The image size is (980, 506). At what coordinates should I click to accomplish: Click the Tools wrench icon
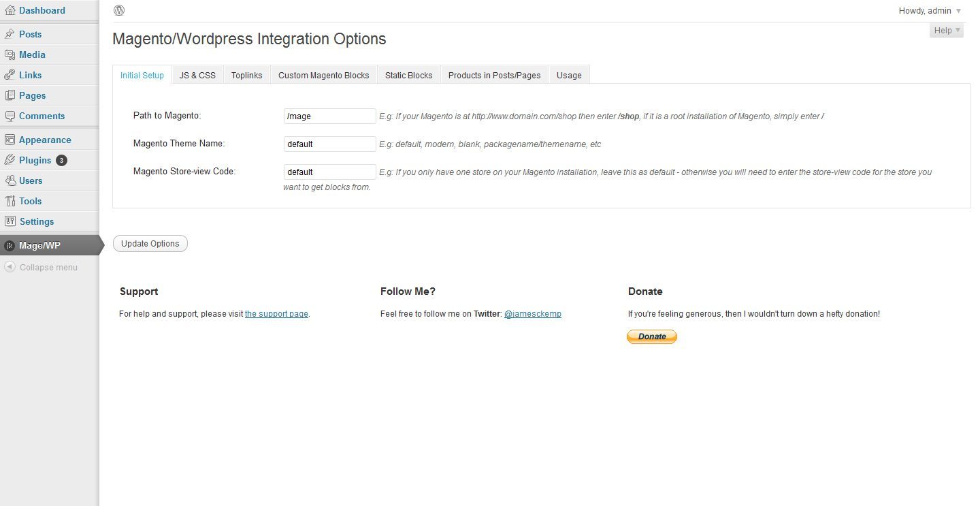tap(10, 201)
